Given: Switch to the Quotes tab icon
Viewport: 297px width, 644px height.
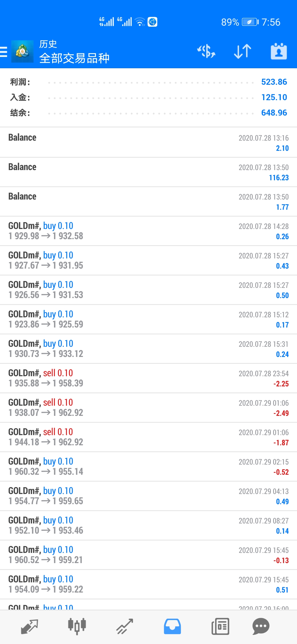Looking at the screenshot, I should 29,626.
